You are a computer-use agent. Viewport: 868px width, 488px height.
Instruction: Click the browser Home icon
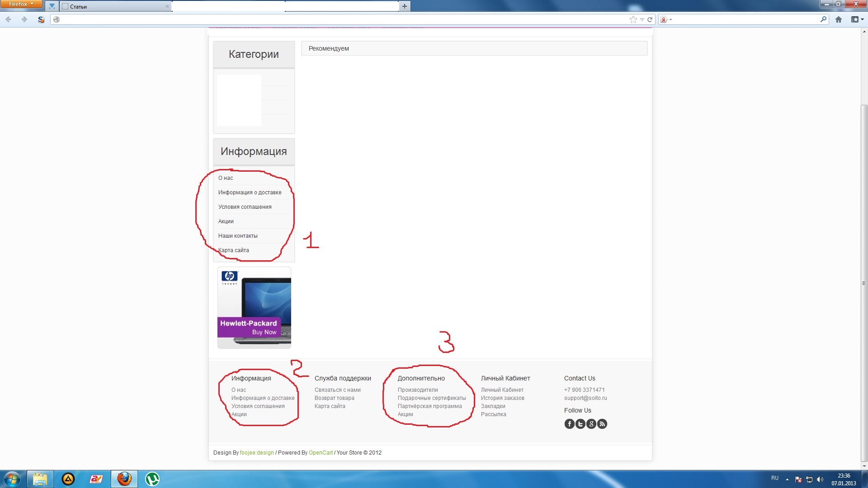pyautogui.click(x=838, y=19)
